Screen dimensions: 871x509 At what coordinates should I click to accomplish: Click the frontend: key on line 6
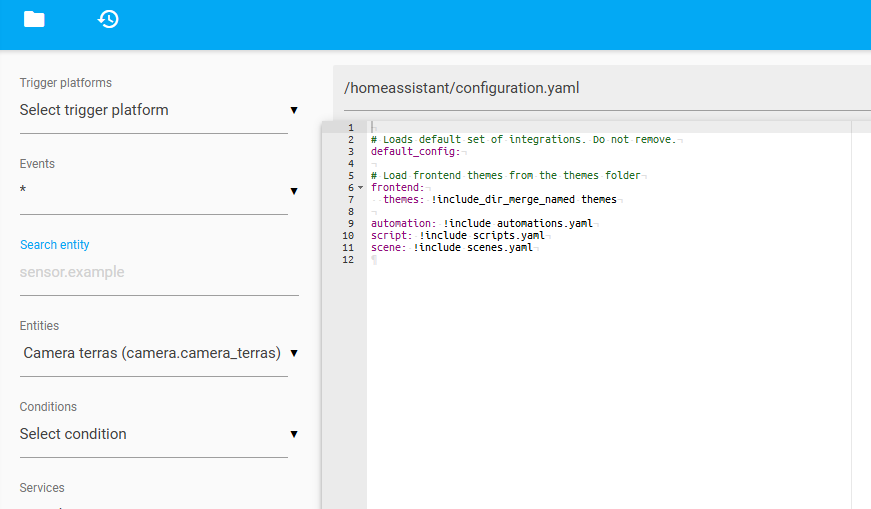[398, 187]
